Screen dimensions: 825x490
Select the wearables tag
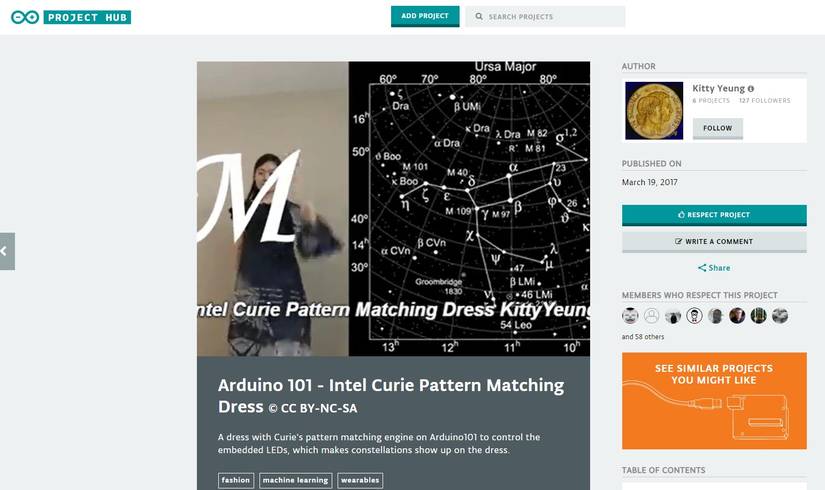pyautogui.click(x=360, y=481)
